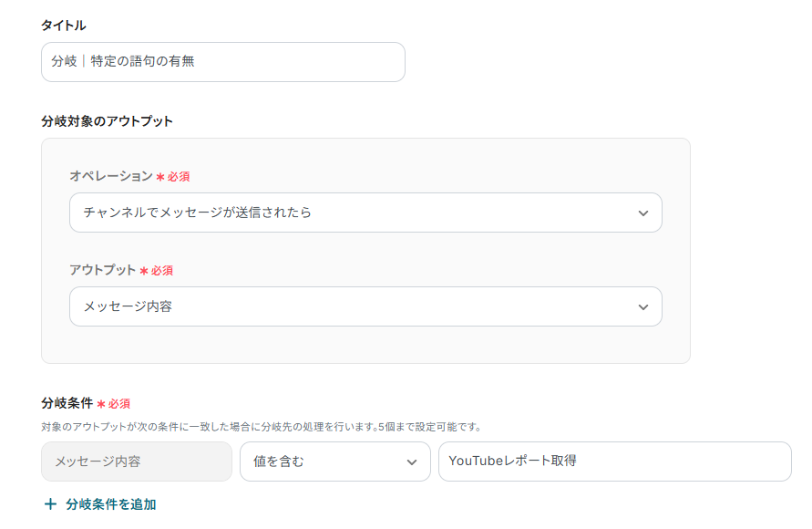Click the greyed-out メッセージ内容 condition field
The image size is (812, 529).
pos(137,462)
